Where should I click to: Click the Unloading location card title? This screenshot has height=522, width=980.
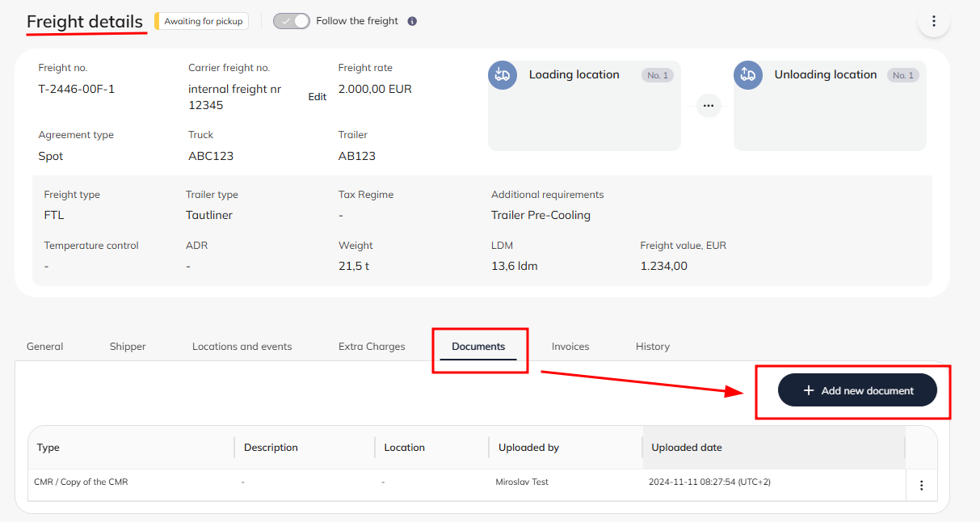pyautogui.click(x=826, y=74)
